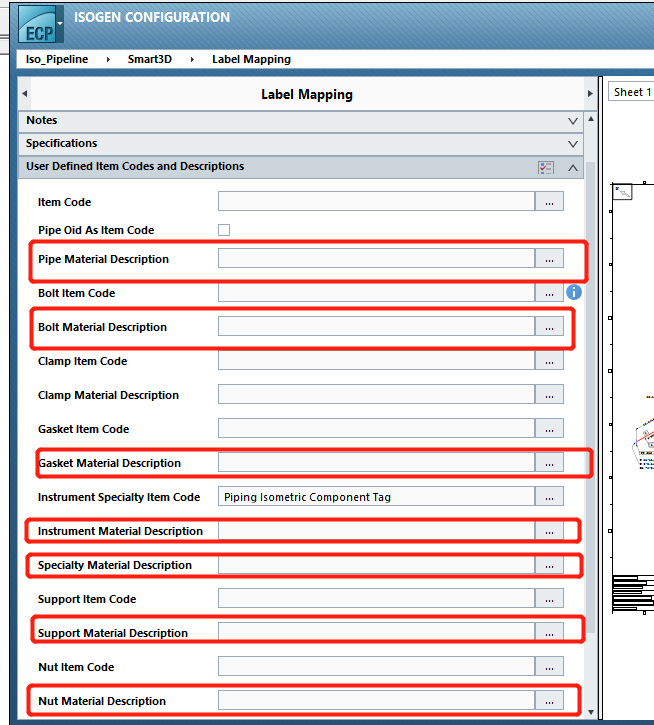This screenshot has width=654, height=725.
Task: Open the Sheet 1 tab
Action: 632,92
